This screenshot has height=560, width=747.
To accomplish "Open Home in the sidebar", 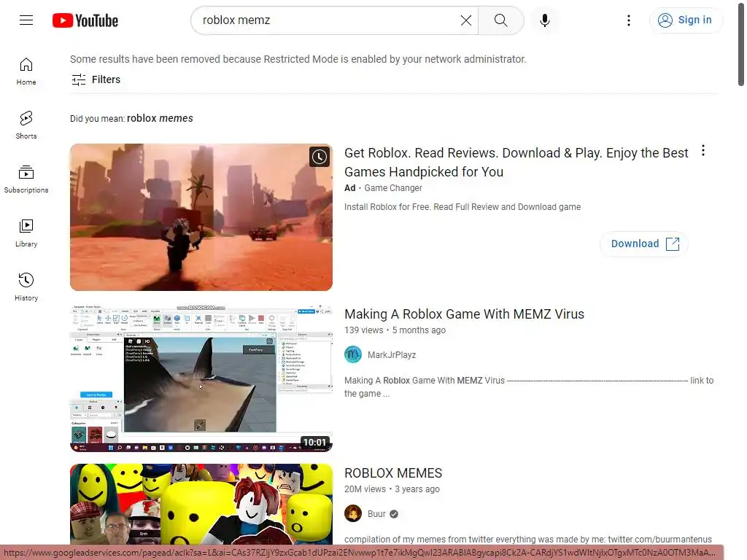I will point(26,71).
